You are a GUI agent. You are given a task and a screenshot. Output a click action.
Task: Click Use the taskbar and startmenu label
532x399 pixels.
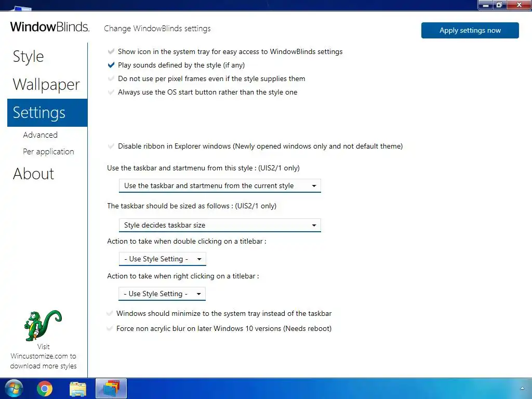point(203,168)
